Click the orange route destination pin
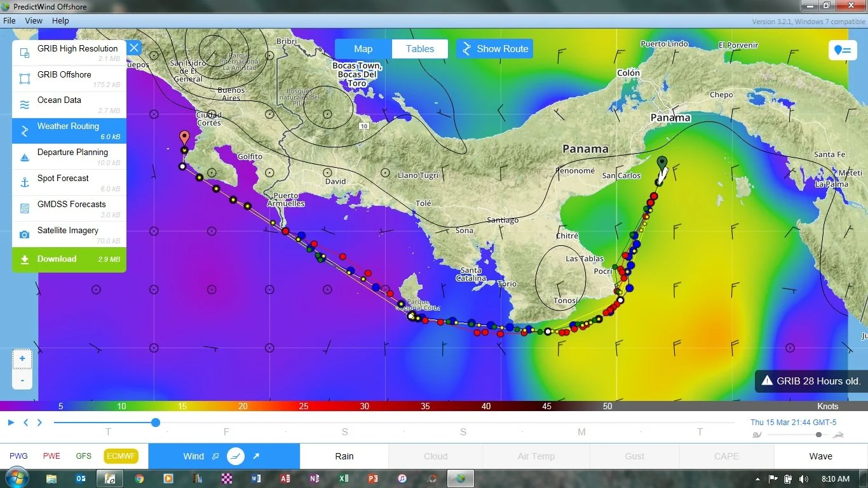Screen dimensions: 868x488 coord(184,137)
